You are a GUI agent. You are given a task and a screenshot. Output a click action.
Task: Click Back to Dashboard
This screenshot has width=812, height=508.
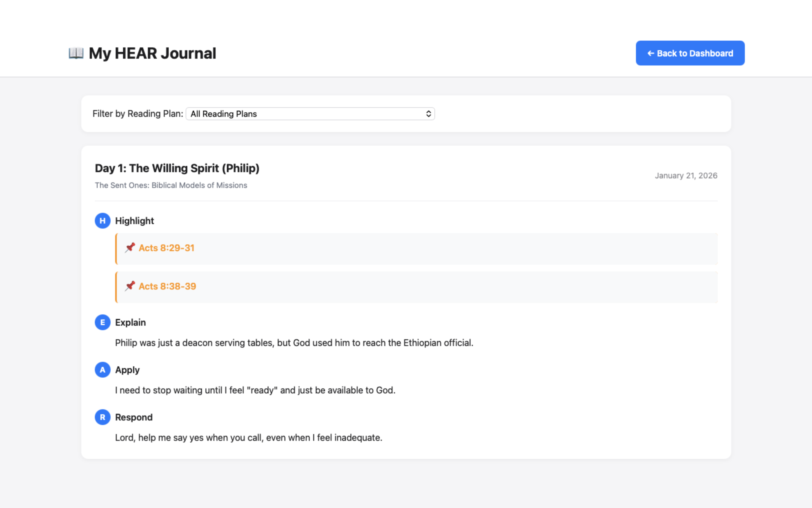[x=690, y=53]
